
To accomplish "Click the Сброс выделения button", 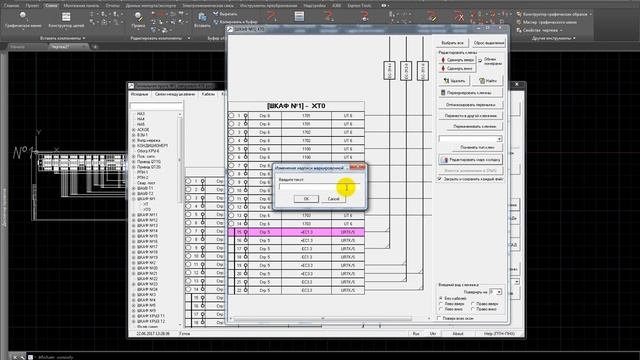I will coord(488,43).
